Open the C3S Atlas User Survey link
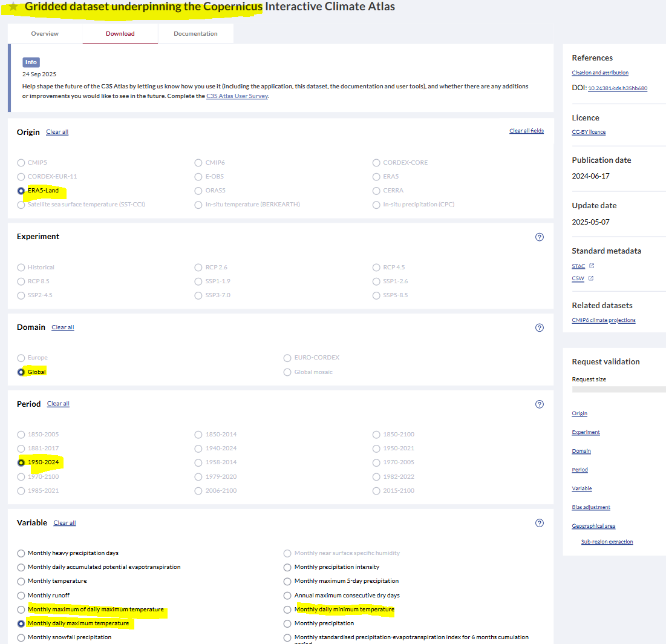This screenshot has width=666, height=644. point(237,96)
